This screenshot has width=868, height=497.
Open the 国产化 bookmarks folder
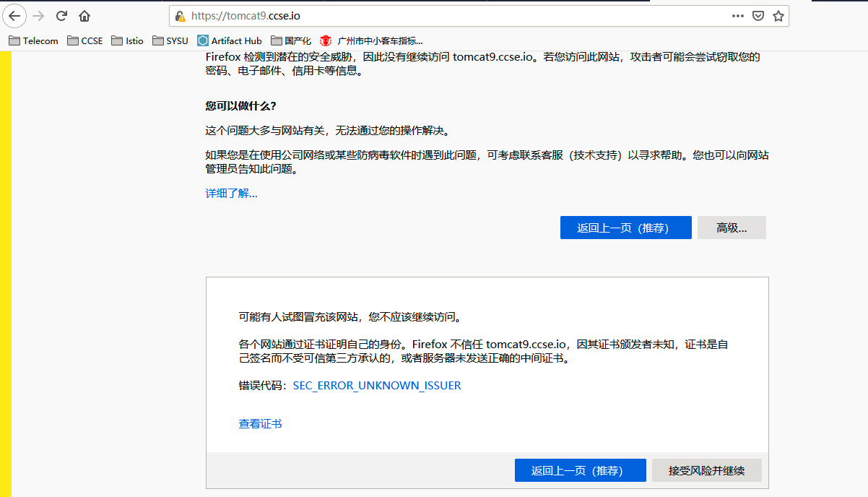click(291, 40)
